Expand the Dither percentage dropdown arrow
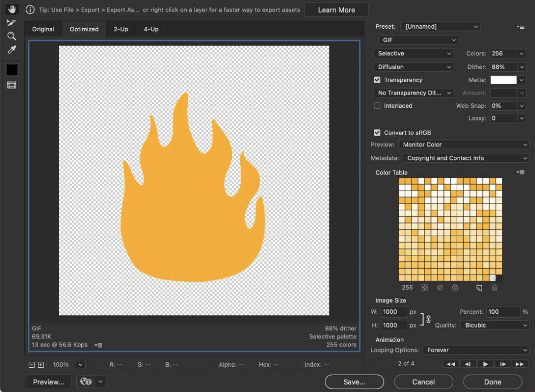 (x=521, y=67)
